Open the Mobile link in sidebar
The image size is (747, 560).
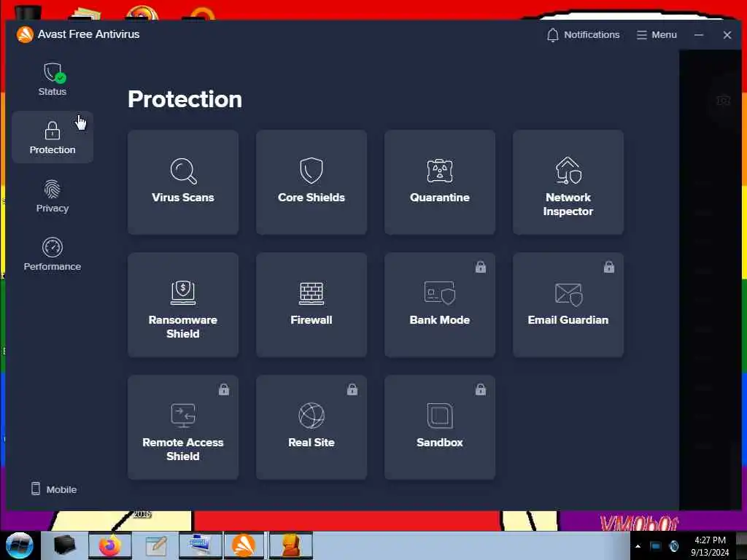click(54, 489)
